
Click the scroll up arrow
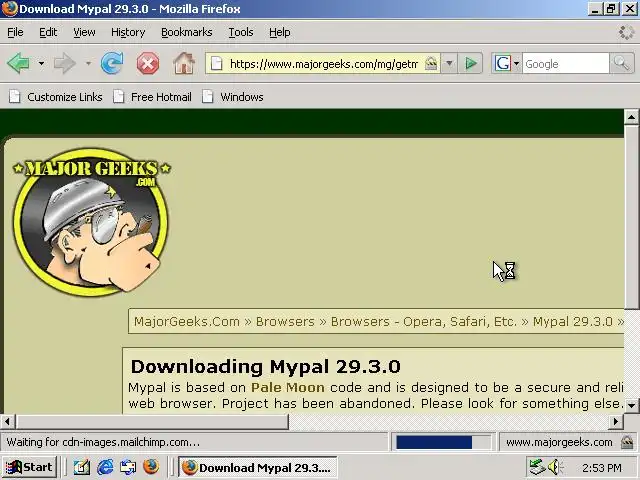pyautogui.click(x=631, y=117)
